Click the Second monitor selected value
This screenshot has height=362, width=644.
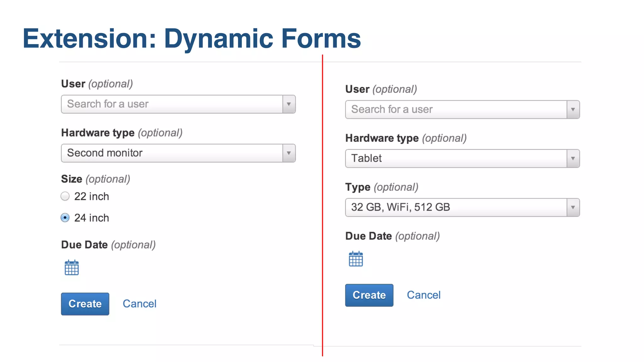(105, 153)
